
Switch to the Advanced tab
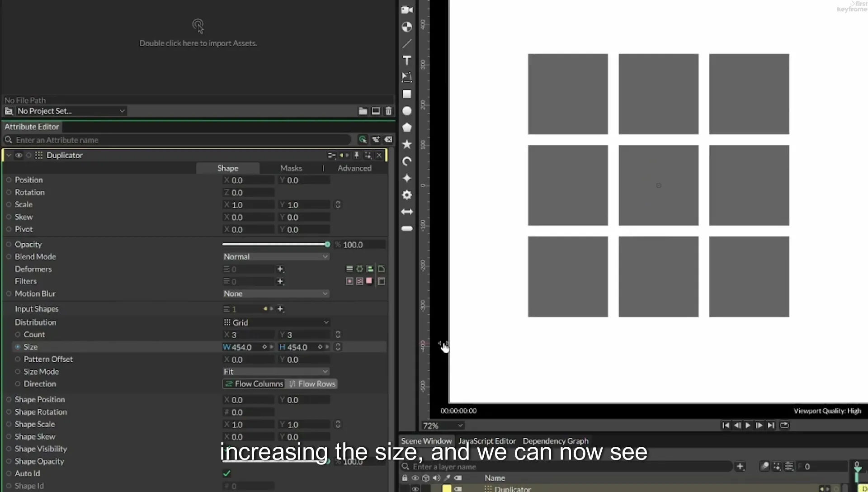pyautogui.click(x=354, y=168)
